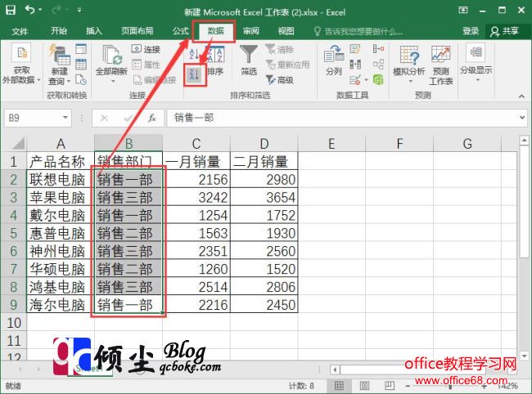Click the From Table icon
Image resolution: width=532 pixels, height=394 pixels.
pyautogui.click(x=81, y=64)
